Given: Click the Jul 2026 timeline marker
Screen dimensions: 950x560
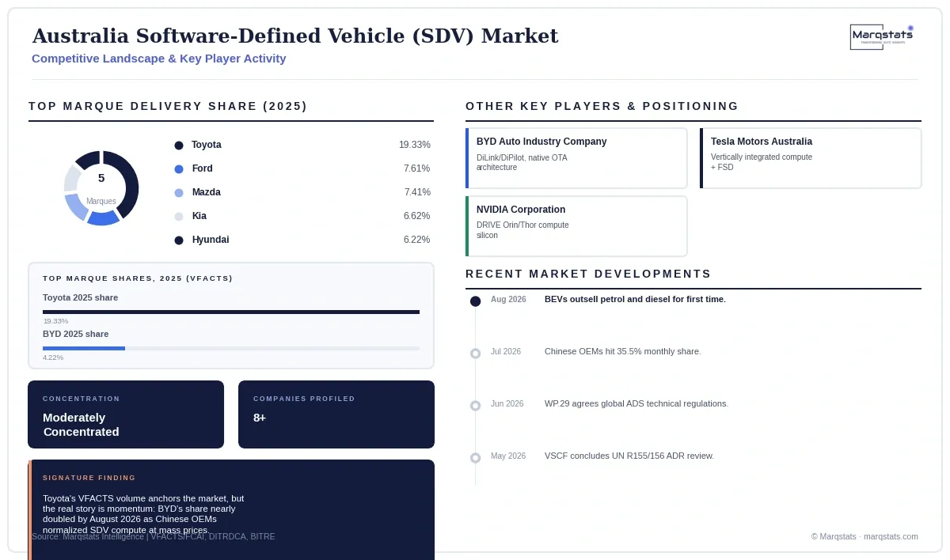Looking at the screenshot, I should 475,354.
